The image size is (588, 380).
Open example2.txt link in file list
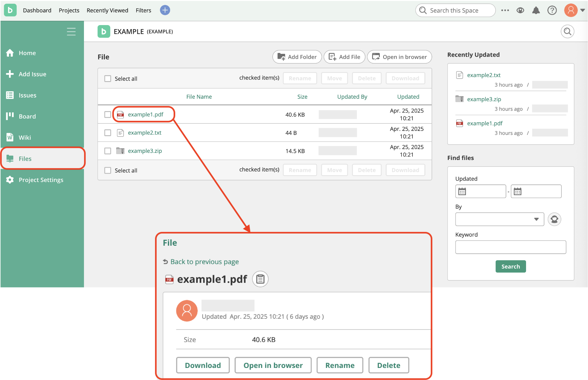(145, 133)
